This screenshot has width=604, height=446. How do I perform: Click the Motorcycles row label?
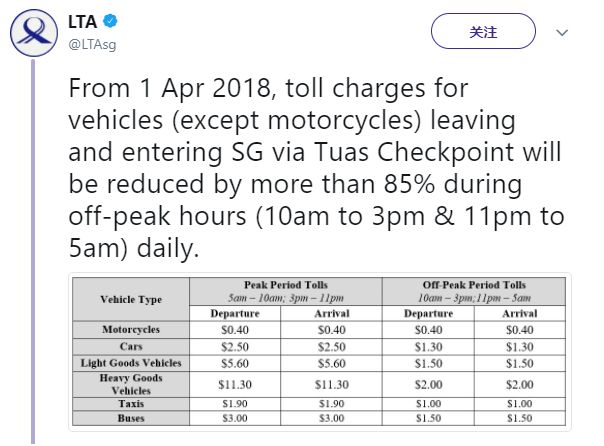tap(131, 329)
